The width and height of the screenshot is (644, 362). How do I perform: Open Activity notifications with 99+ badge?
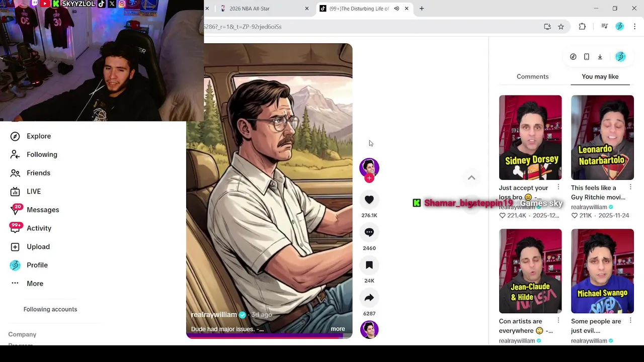(x=16, y=228)
